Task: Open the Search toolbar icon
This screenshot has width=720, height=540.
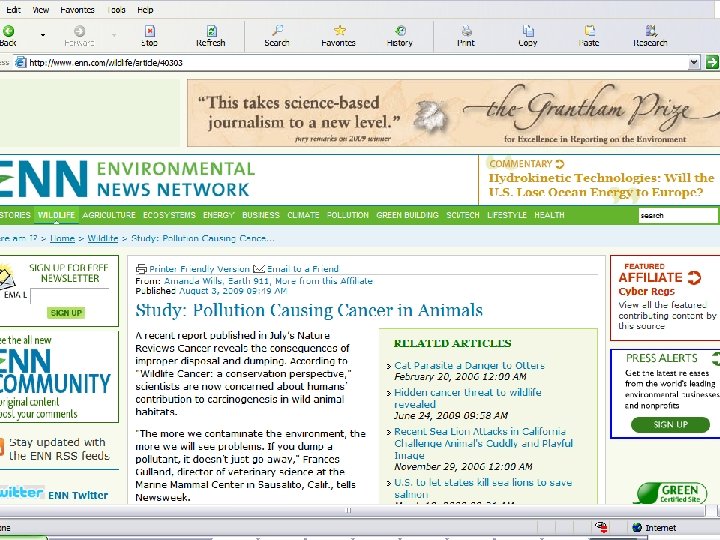Action: [277, 31]
